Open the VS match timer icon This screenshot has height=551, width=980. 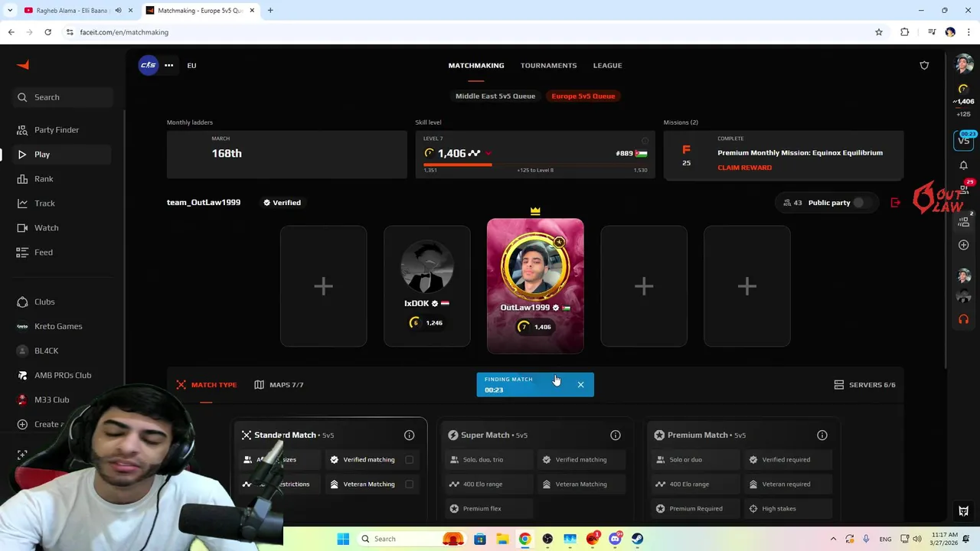[x=964, y=140]
